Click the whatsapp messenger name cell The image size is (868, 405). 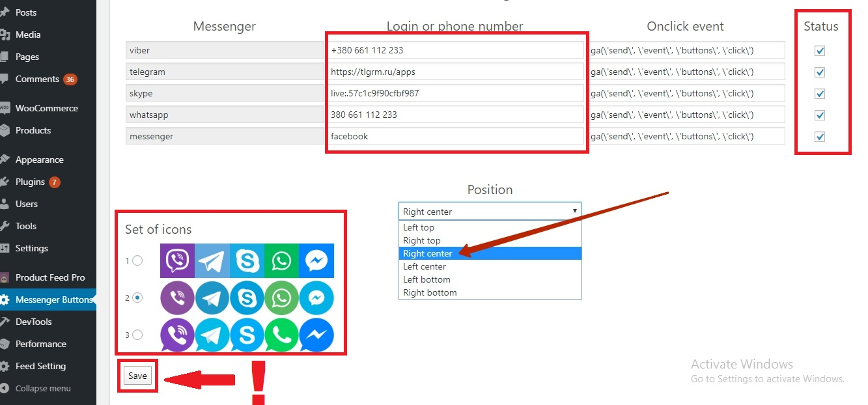pyautogui.click(x=226, y=115)
